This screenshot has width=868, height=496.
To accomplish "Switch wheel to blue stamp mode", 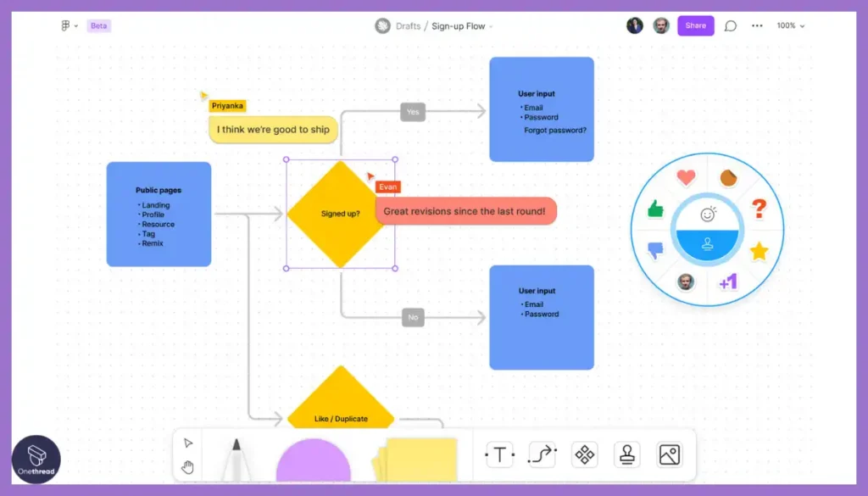I will [708, 244].
